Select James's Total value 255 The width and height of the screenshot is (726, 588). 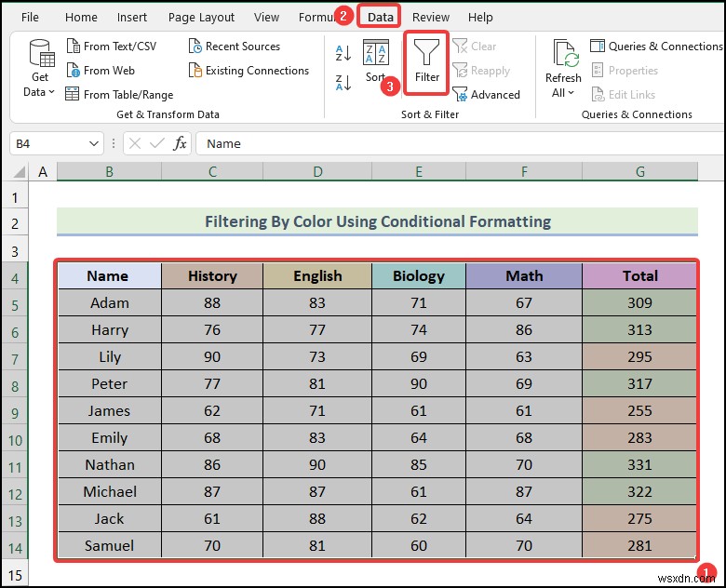639,410
